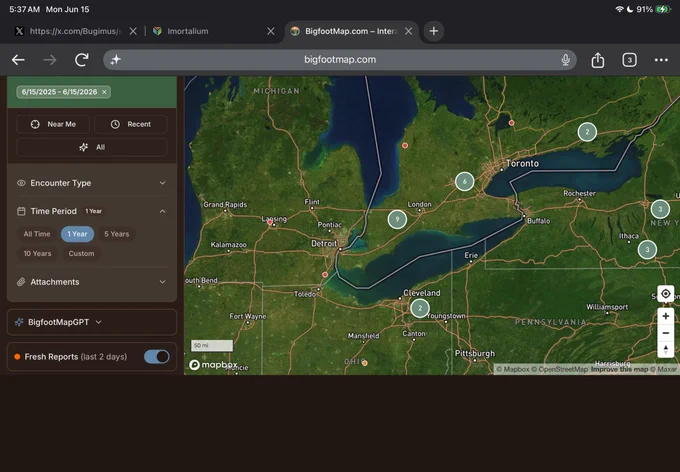680x472 pixels.
Task: Click the browser forward arrow
Action: click(50, 60)
